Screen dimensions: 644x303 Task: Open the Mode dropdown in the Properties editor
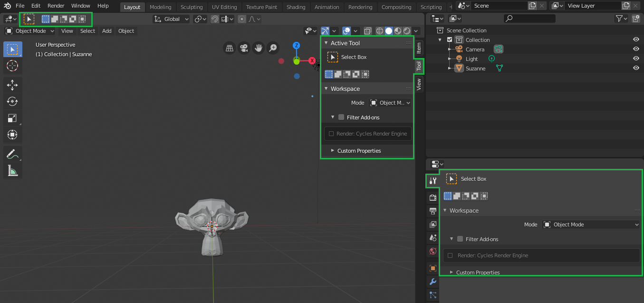(x=591, y=225)
